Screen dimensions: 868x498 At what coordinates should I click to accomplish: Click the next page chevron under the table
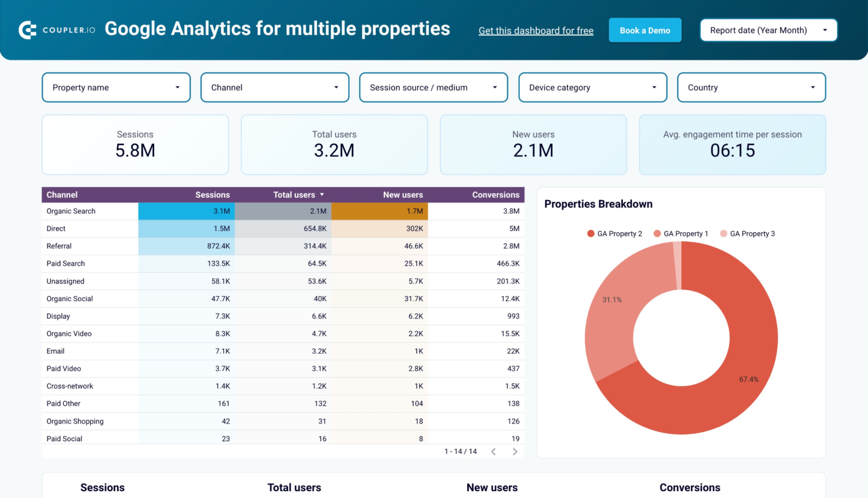[x=515, y=451]
